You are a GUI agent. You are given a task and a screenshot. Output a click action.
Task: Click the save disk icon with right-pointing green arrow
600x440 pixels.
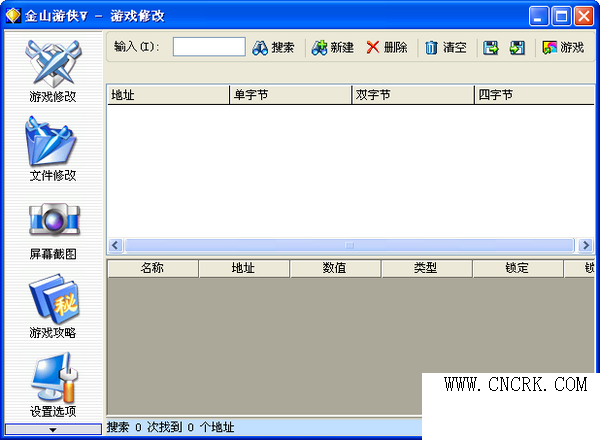coord(491,48)
